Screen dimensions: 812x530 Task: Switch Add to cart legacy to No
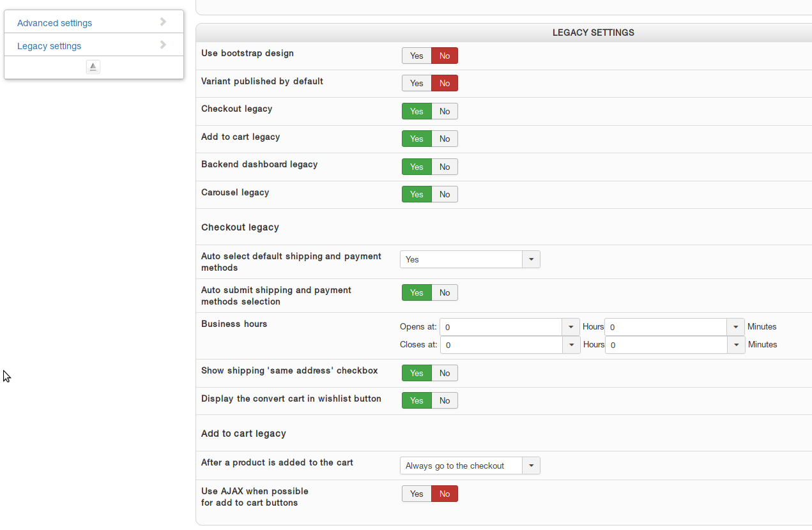445,139
